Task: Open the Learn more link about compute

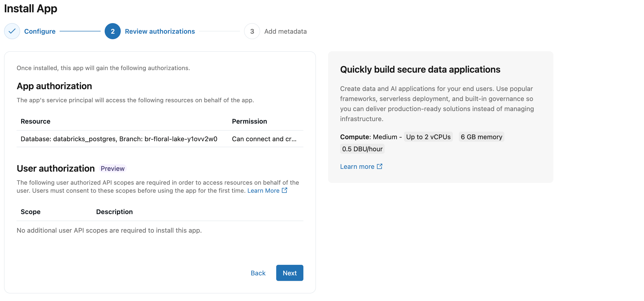Action: [x=357, y=166]
